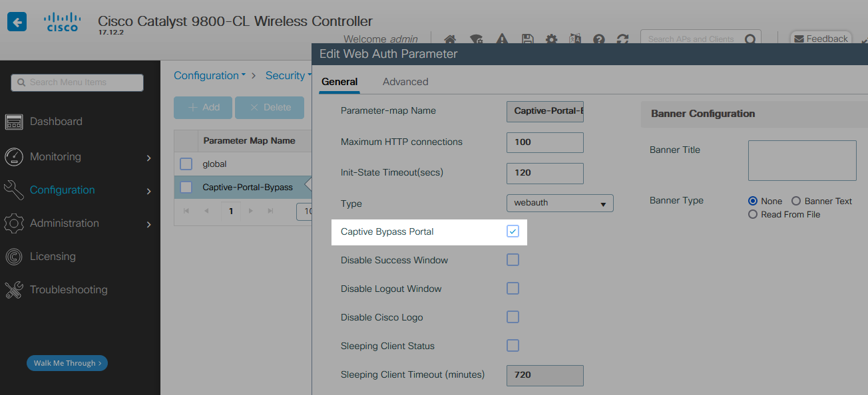Screen dimensions: 868x395
Task: Open the home dashboard icon
Action: click(x=450, y=40)
